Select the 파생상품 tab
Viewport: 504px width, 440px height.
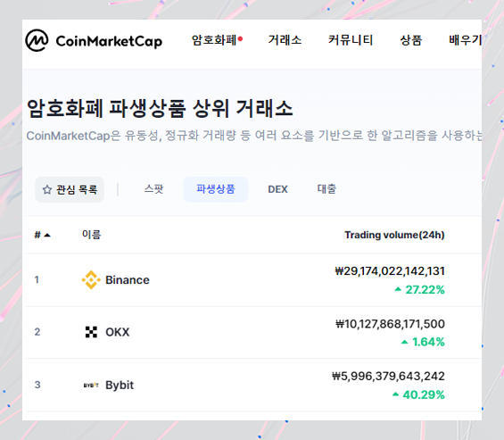[x=215, y=189]
